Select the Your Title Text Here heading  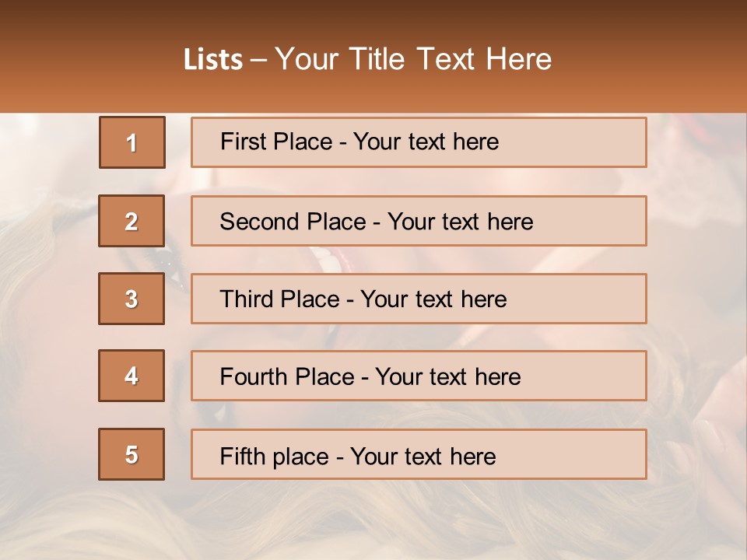point(413,60)
